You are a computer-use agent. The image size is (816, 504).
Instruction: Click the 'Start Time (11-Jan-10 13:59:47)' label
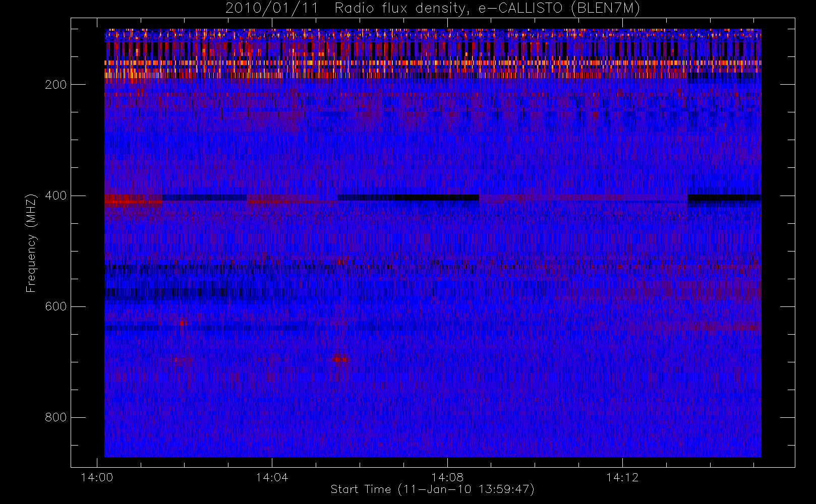[433, 489]
